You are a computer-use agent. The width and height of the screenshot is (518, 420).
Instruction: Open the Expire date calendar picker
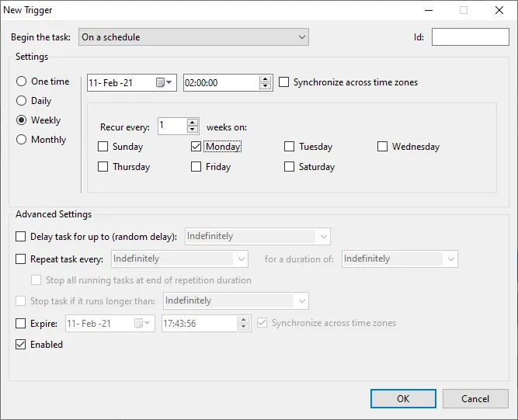pos(142,323)
